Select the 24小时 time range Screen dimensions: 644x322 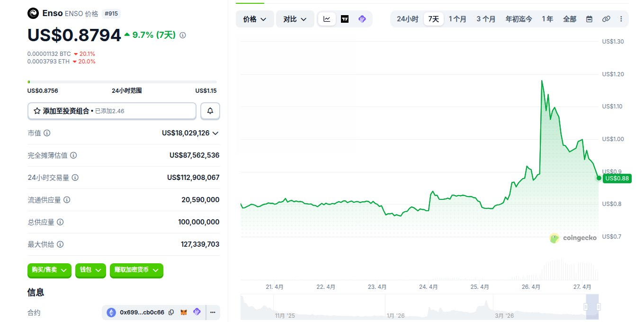tap(407, 19)
